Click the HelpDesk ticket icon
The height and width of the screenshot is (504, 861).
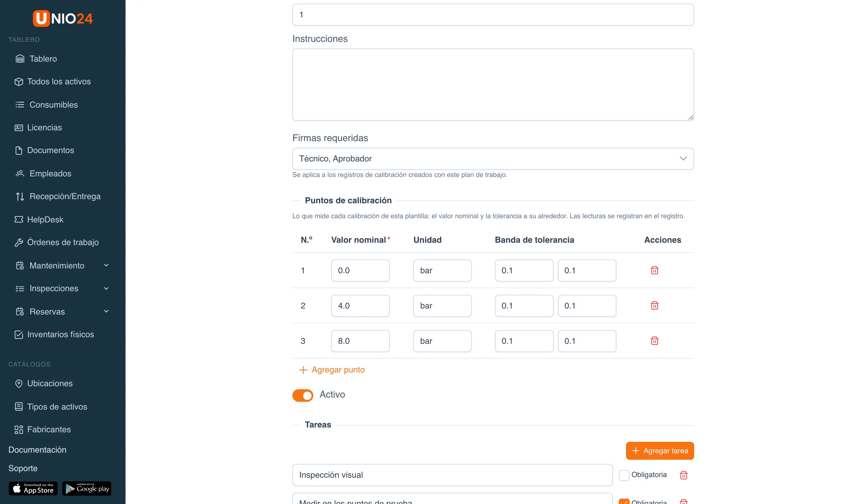19,219
